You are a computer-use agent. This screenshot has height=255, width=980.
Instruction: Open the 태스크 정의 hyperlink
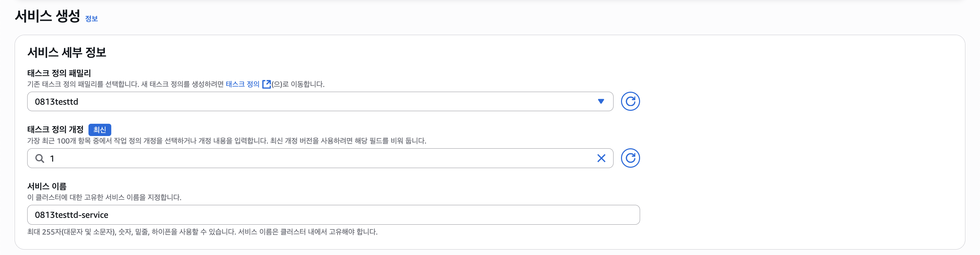tap(242, 84)
